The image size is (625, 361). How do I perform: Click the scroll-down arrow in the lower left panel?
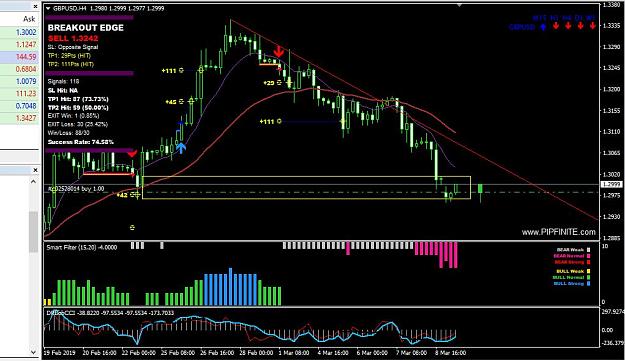(33, 352)
